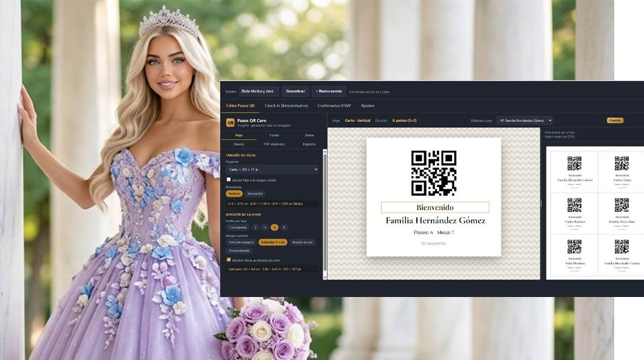Image resolution: width=644 pixels, height=360 pixels.
Task: Select the Diseño sub-tab
Action: [239, 144]
